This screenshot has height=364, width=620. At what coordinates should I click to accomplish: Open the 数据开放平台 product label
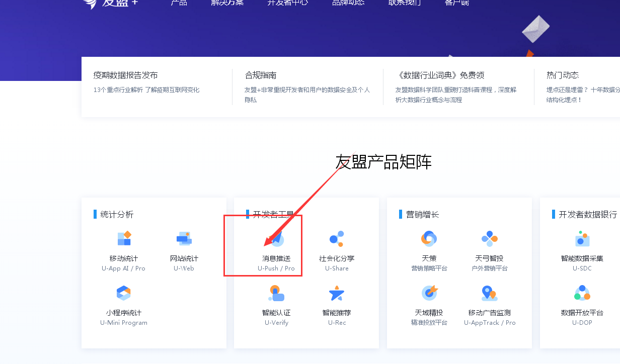click(x=582, y=313)
